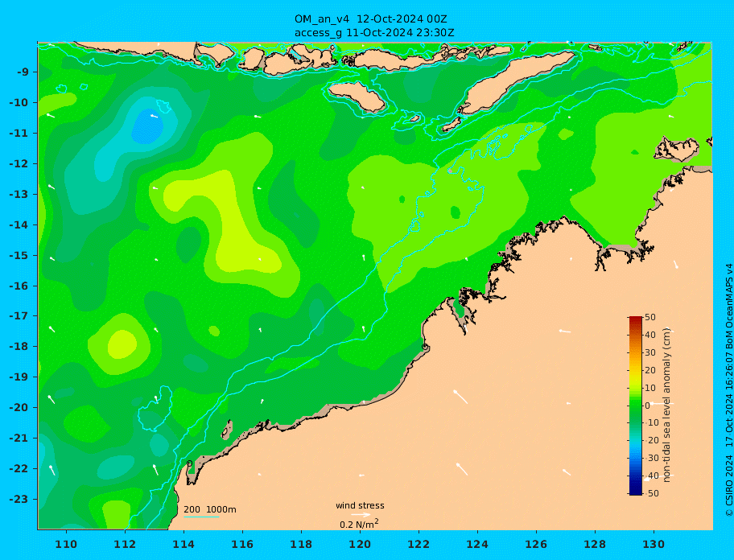Click the latitude label "-10" on the vertical axis
The width and height of the screenshot is (734, 560).
click(x=19, y=102)
